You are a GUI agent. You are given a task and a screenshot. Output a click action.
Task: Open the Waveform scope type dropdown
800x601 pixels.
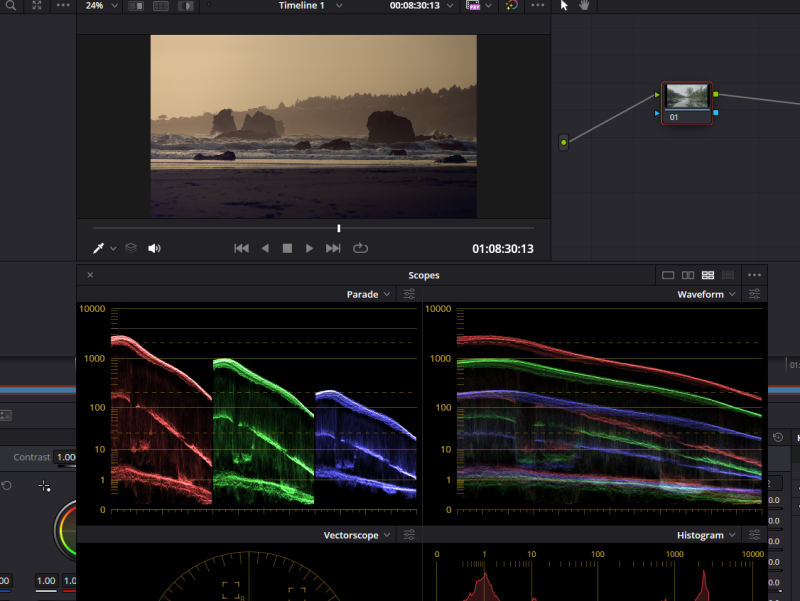[706, 294]
